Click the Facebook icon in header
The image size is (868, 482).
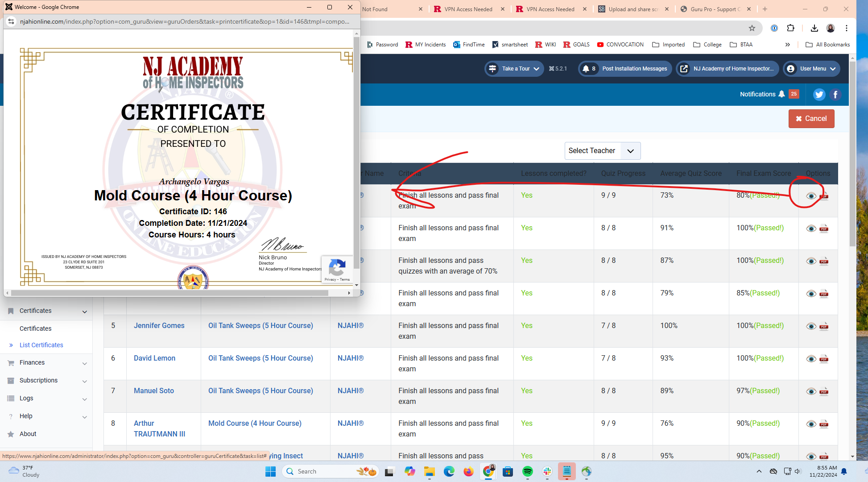(x=835, y=94)
